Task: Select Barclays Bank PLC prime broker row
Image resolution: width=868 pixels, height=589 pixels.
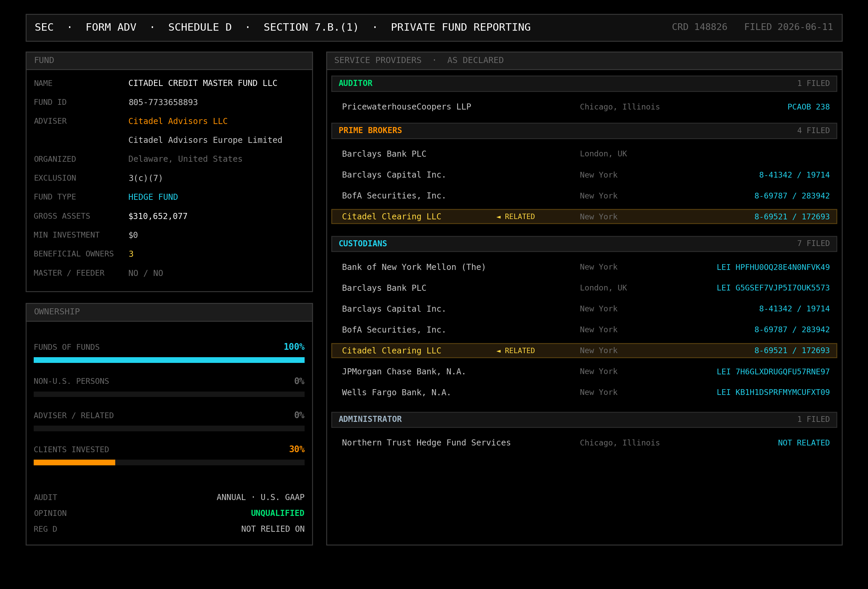Action: tap(584, 154)
